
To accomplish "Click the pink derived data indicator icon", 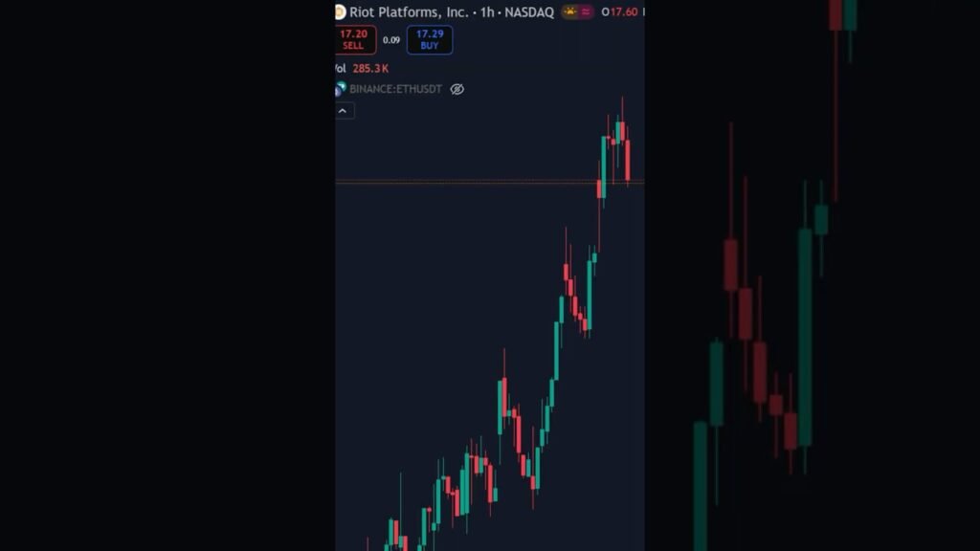I will tap(586, 11).
